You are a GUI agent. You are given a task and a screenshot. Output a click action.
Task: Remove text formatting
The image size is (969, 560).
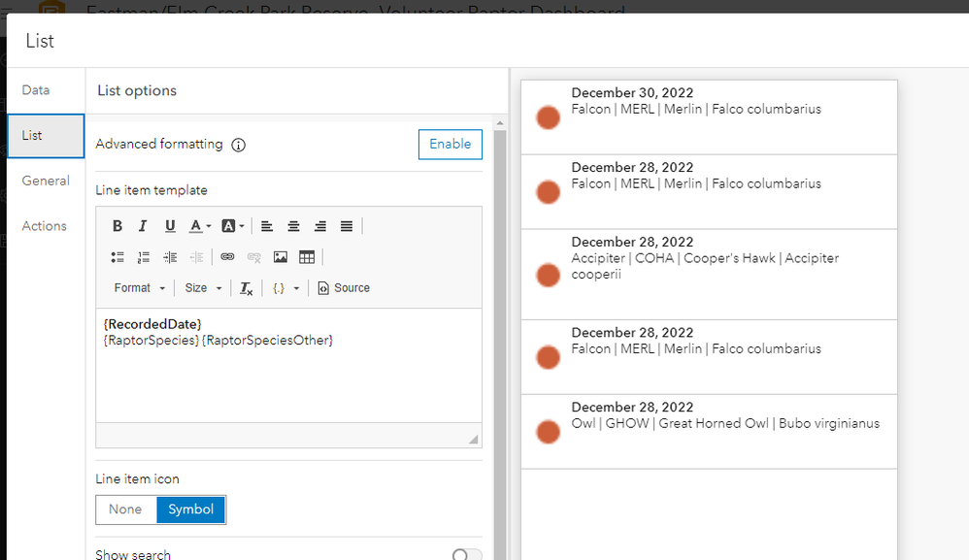[246, 288]
